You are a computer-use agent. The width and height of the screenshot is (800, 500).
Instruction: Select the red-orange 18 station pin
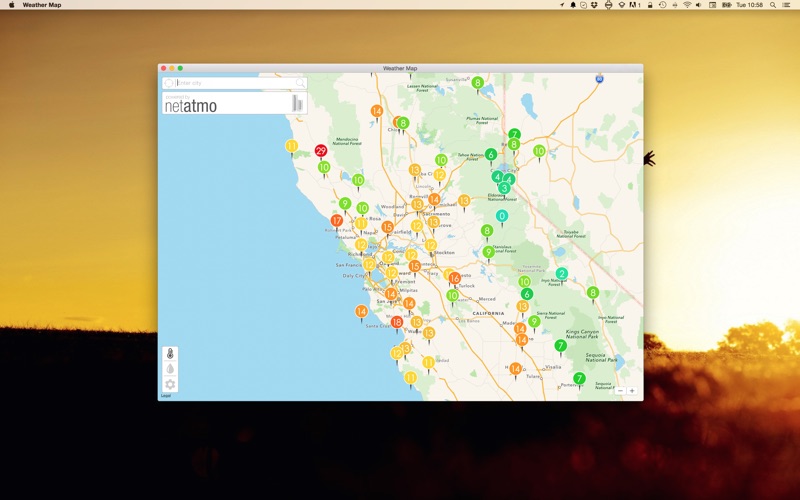pos(397,322)
